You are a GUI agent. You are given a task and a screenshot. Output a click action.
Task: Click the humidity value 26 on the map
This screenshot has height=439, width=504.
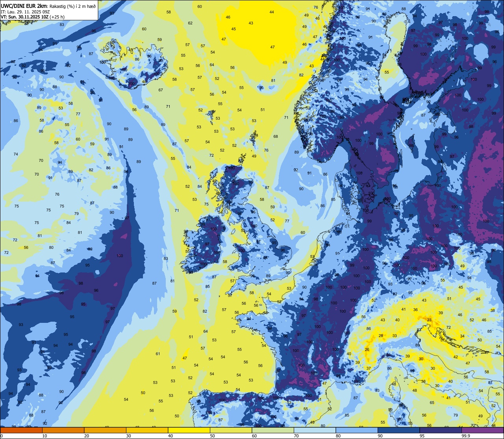[x=367, y=350]
